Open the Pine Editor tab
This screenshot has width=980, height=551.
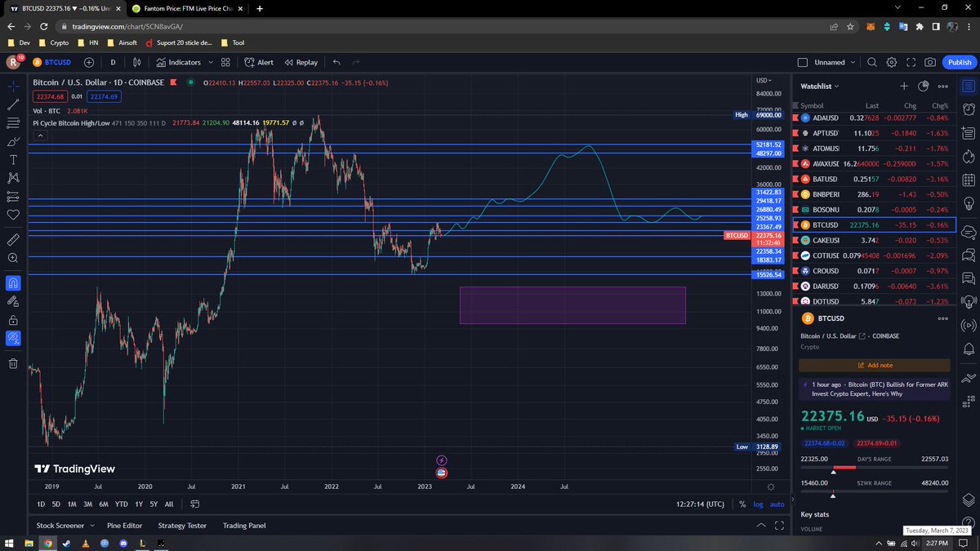(x=125, y=526)
